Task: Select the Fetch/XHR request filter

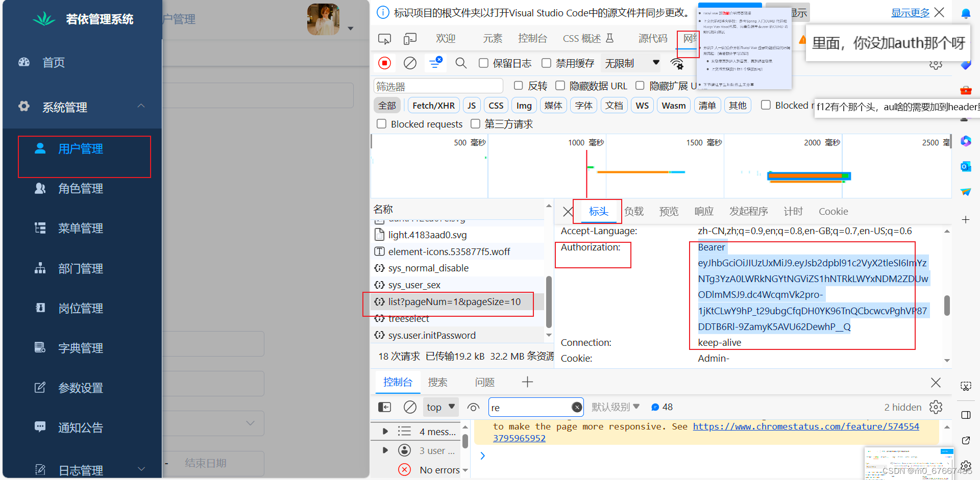Action: tap(433, 105)
